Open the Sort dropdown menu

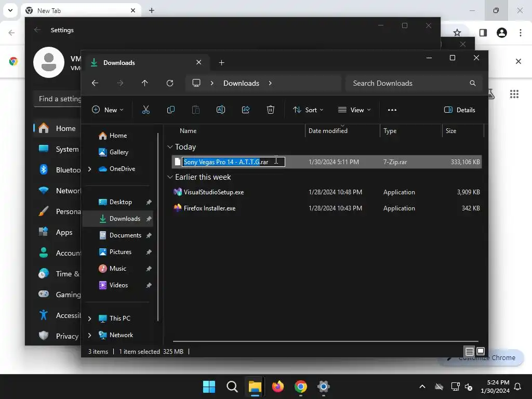[308, 110]
